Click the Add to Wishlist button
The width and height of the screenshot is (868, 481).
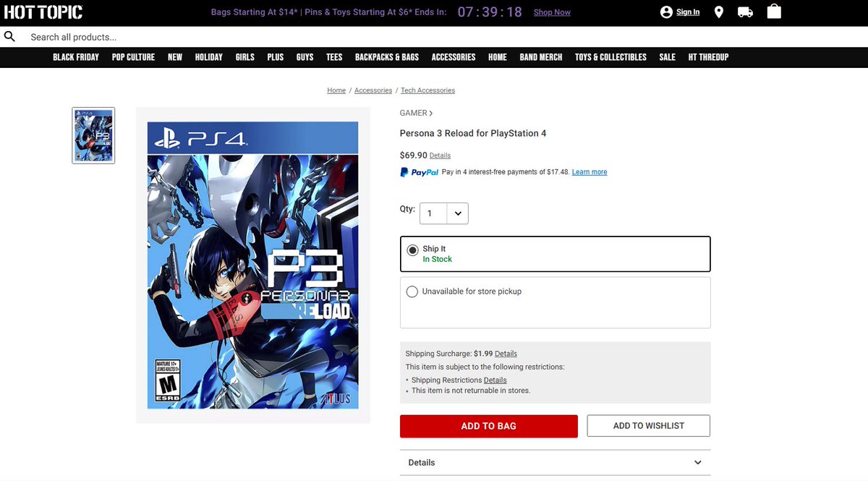click(649, 426)
